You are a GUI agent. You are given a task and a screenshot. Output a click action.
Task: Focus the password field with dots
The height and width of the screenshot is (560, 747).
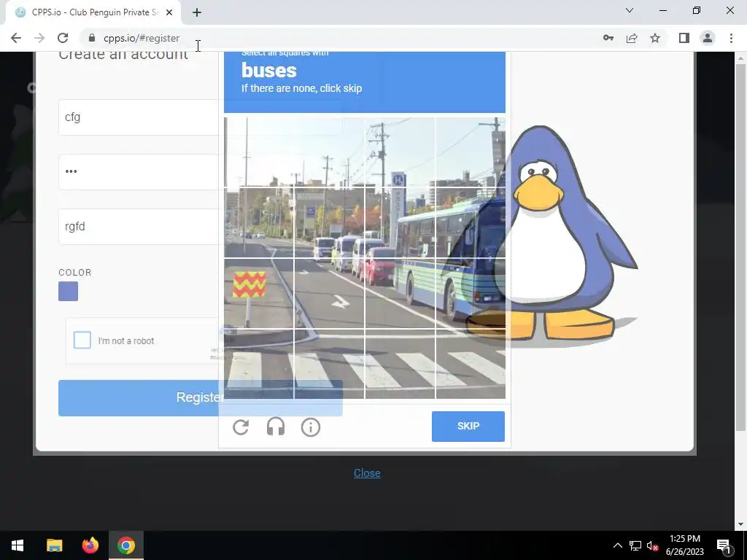[x=138, y=171]
